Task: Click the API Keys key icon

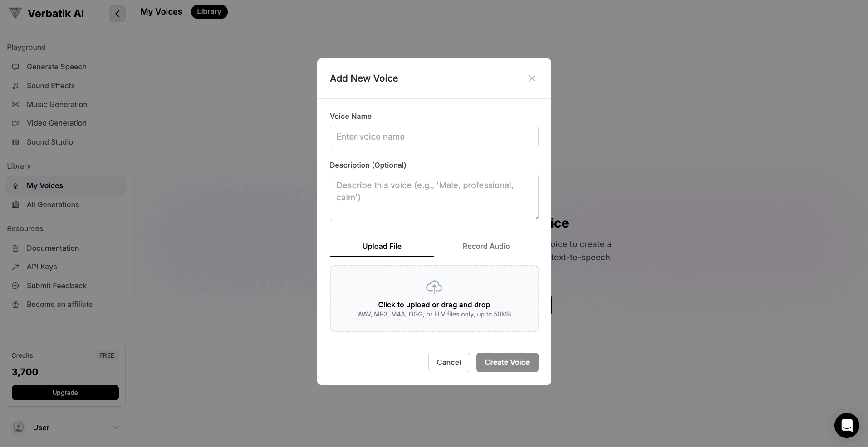Action: (15, 267)
